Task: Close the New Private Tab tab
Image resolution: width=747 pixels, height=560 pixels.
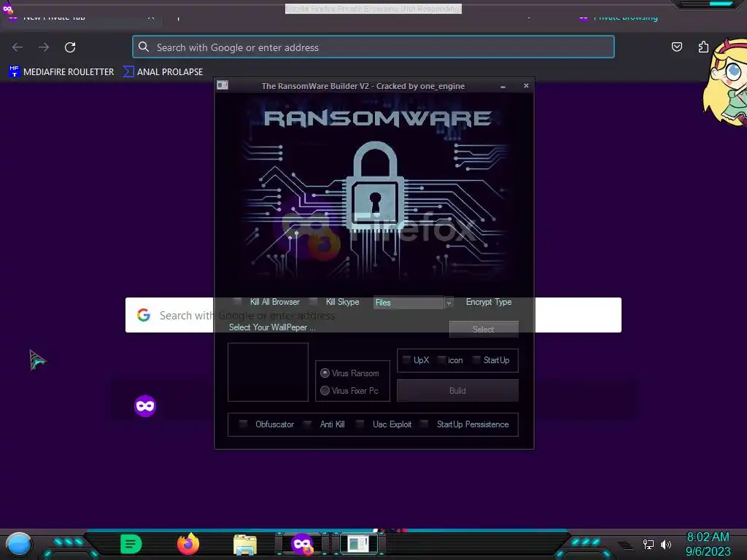Action: click(x=150, y=17)
